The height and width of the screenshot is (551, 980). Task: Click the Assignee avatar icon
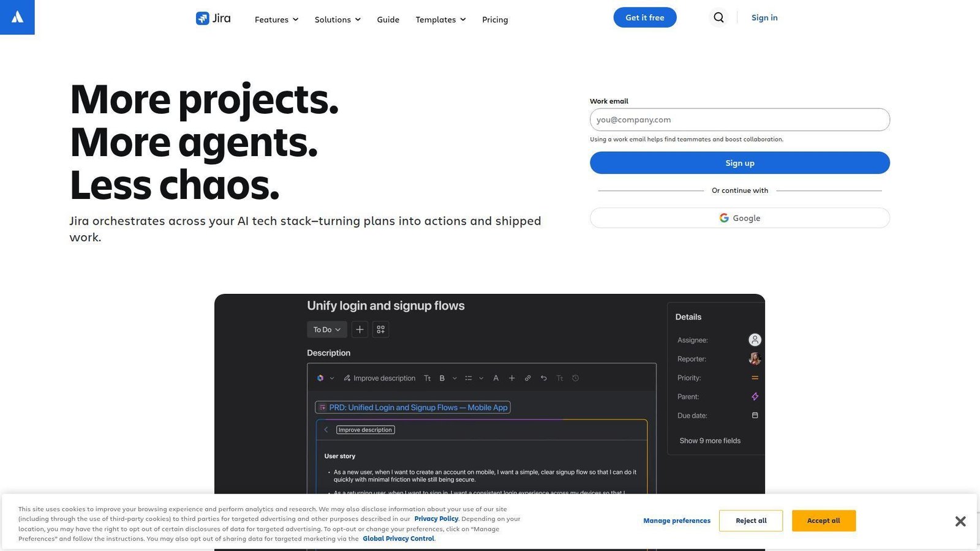click(755, 340)
